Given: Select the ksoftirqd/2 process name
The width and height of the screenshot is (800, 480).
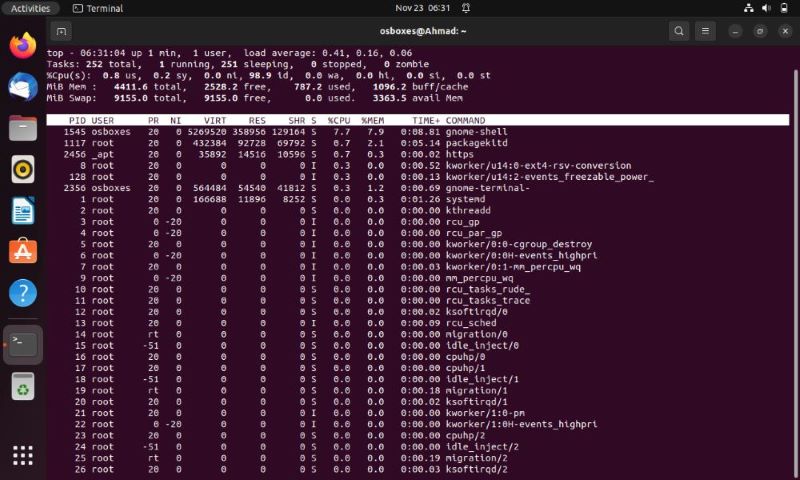Looking at the screenshot, I should [477, 469].
